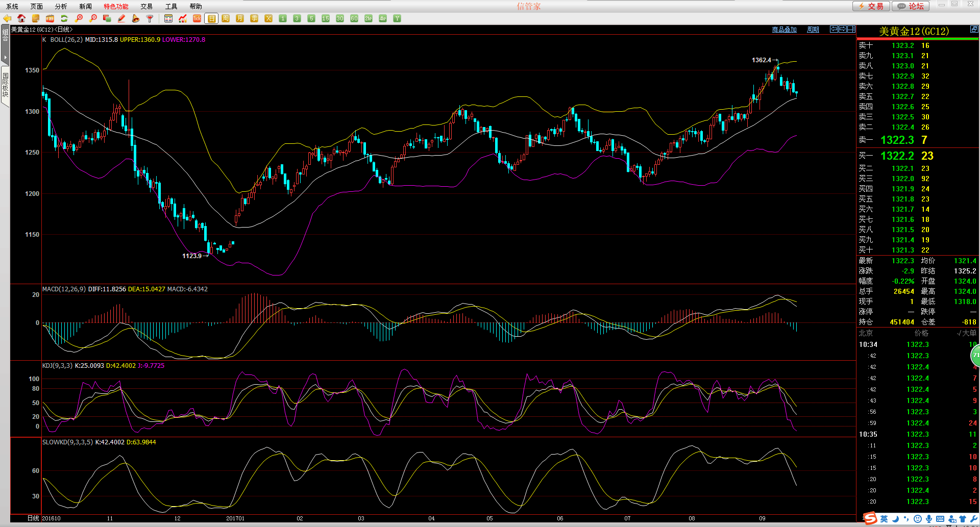Image resolution: width=980 pixels, height=527 pixels.
Task: Select daily 日 period
Action: [211, 18]
